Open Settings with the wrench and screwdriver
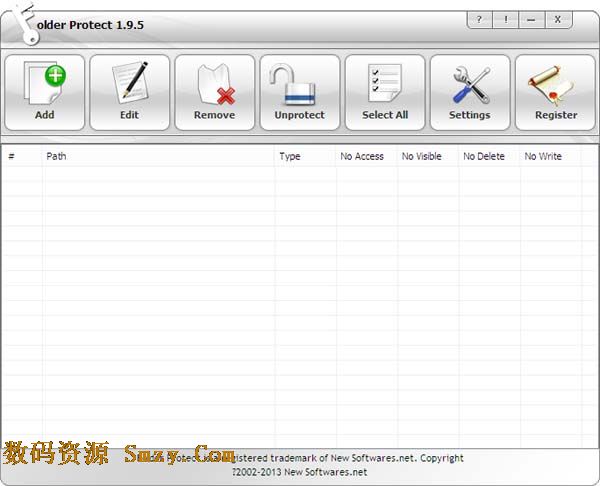This screenshot has height=486, width=600. [470, 93]
